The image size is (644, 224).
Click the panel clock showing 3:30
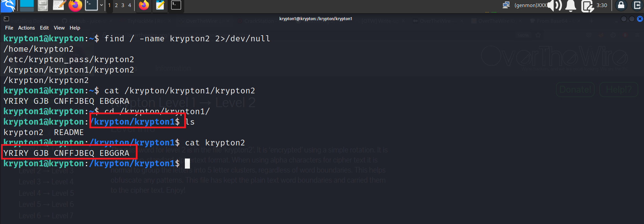[x=602, y=5]
